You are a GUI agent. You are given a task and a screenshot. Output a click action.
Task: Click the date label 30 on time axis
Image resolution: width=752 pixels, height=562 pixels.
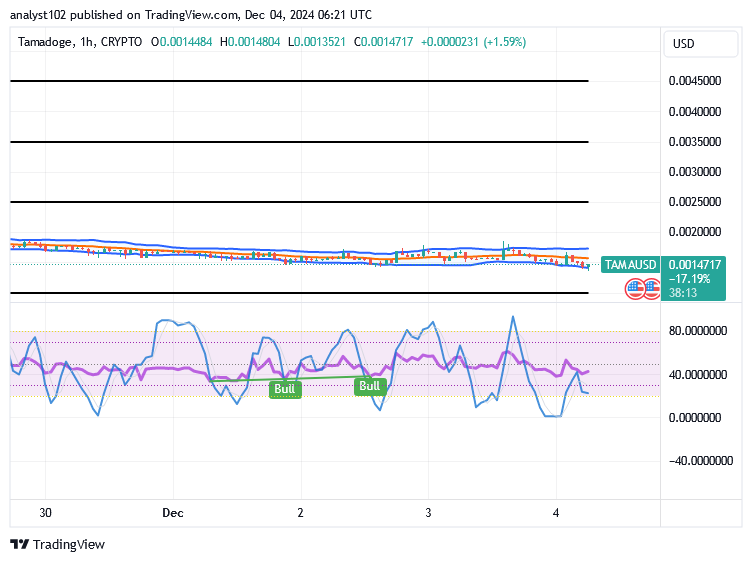45,513
